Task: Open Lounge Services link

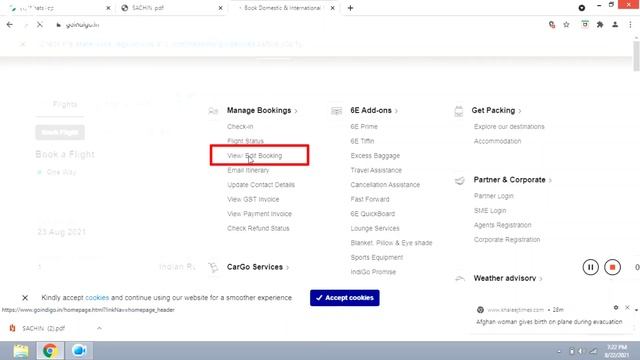Action: click(x=375, y=229)
